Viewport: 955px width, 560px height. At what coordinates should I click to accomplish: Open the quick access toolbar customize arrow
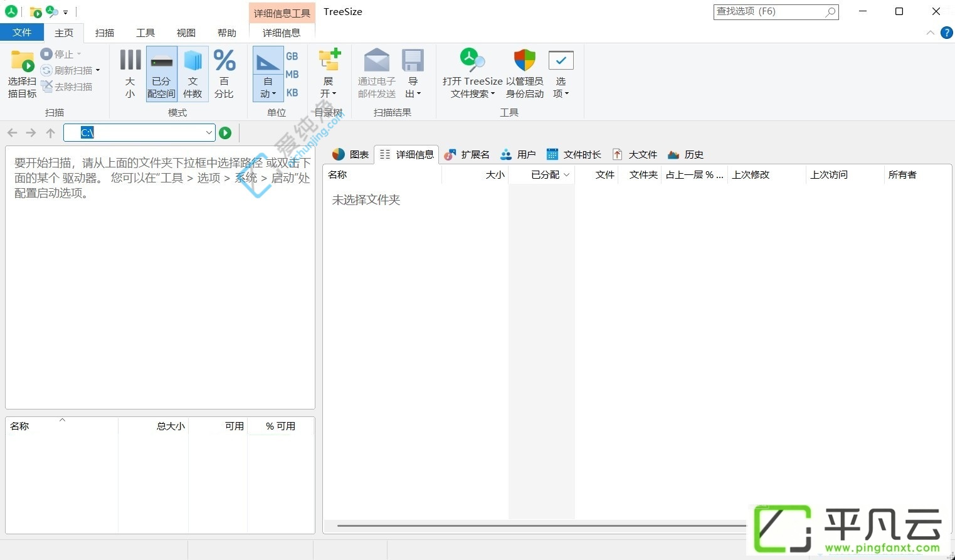[x=65, y=13]
